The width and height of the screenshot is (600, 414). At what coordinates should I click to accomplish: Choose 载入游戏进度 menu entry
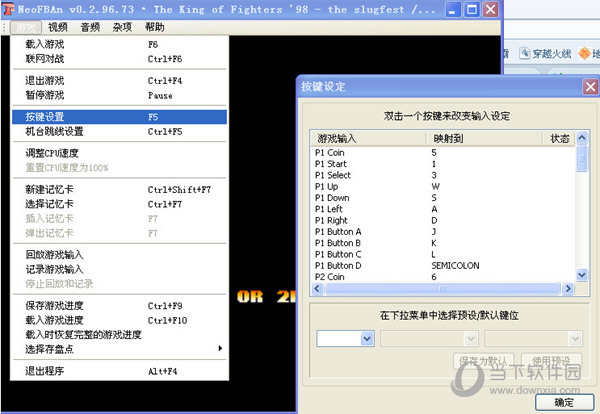119,320
